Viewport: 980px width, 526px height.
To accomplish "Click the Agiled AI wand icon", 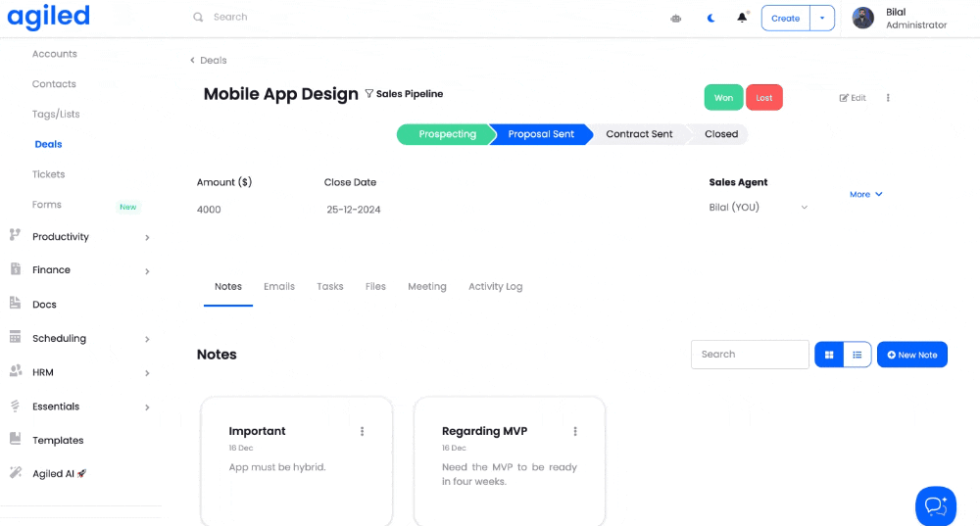I will click(x=15, y=472).
